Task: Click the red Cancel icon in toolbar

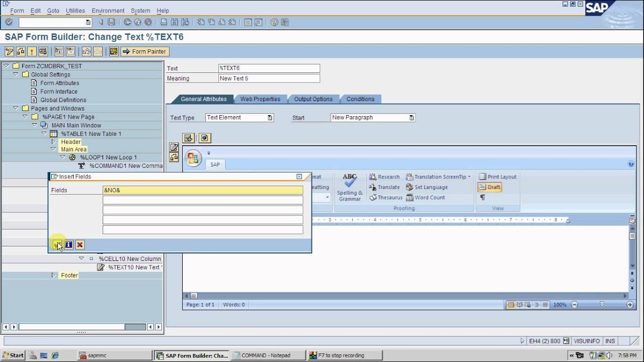Action: [148, 22]
